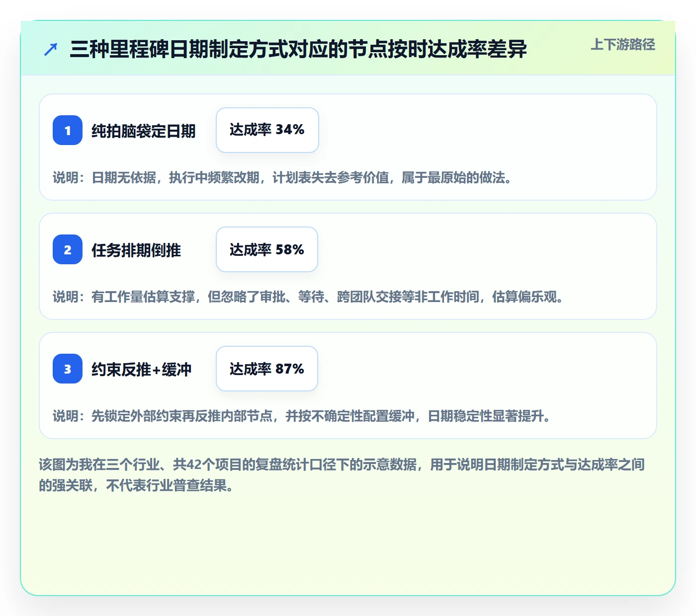Select the 任务排期倒推 heading

tap(136, 250)
